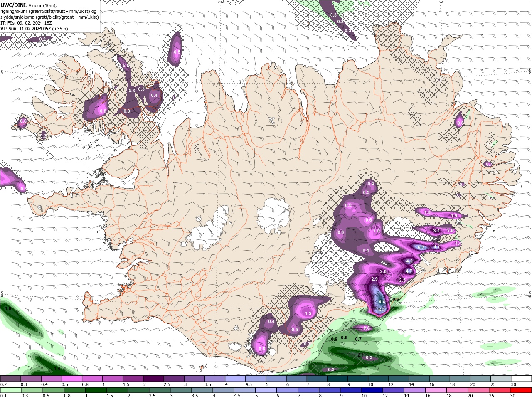532x399 pixels.
Task: Click the 1.5 value in the southern pink area
Action: coord(308,313)
